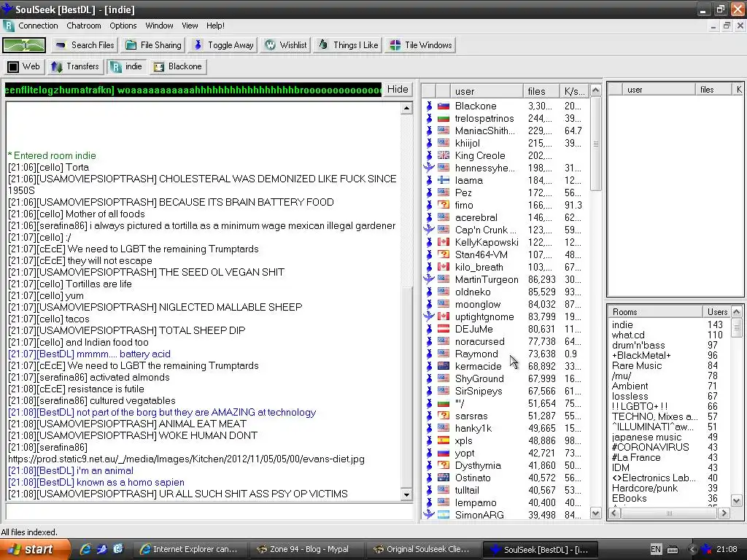Click the flag icon next to kermacide
Viewport: 747px width, 560px height.
[x=444, y=366]
